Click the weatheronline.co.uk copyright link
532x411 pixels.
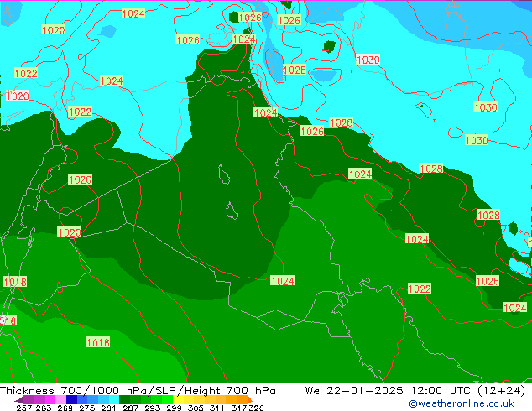click(x=461, y=403)
